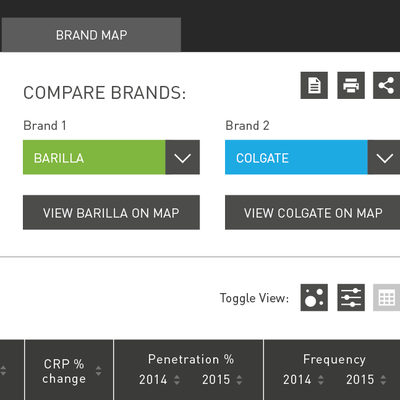Select the blue COLGATE brand box
This screenshot has height=400, width=400.
tap(296, 157)
